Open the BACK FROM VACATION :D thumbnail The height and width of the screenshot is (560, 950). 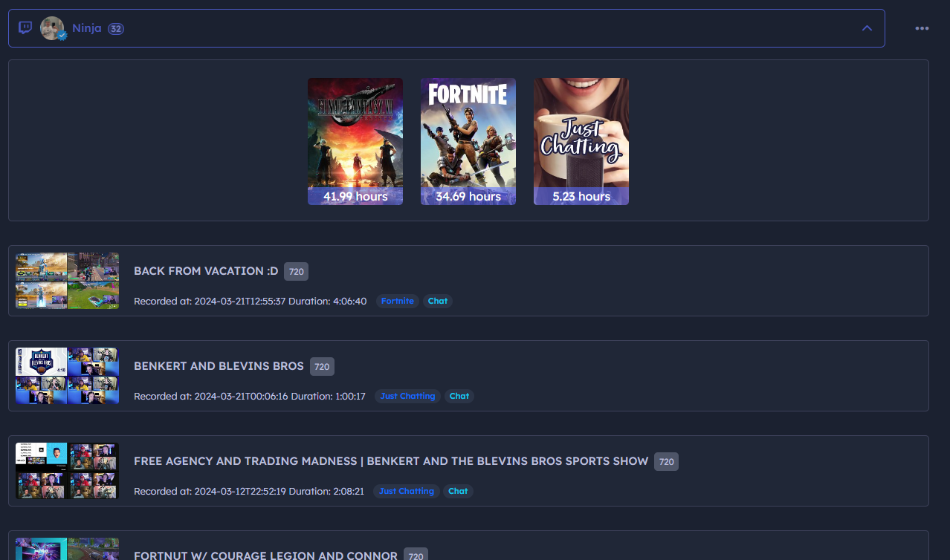(x=67, y=281)
